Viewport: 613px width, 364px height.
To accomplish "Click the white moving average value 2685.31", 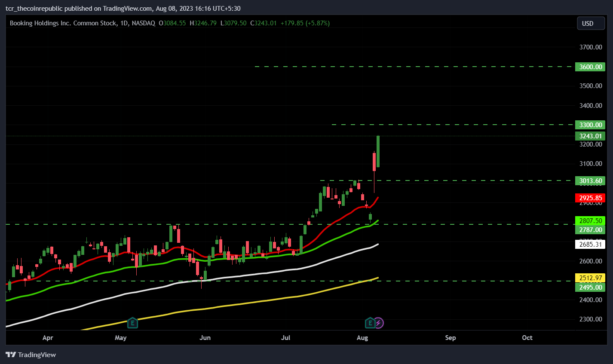I will pos(590,245).
